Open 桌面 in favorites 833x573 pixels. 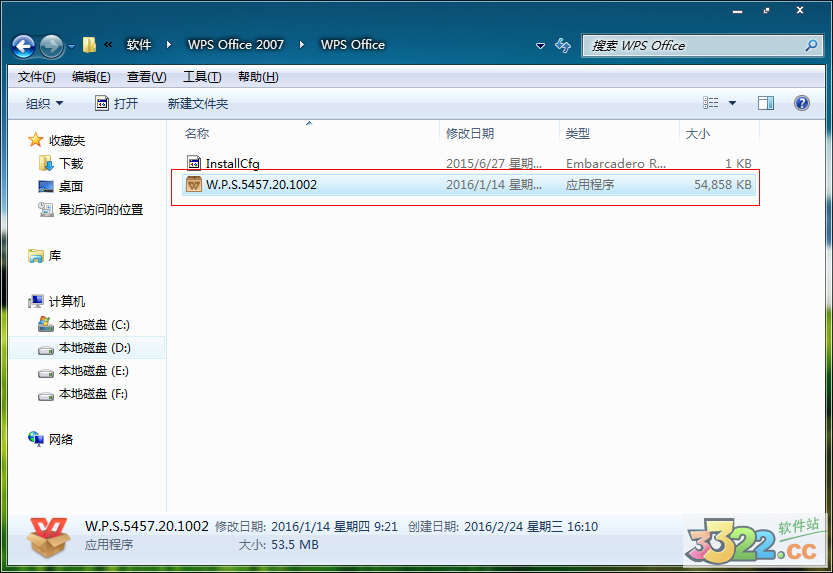pyautogui.click(x=71, y=186)
